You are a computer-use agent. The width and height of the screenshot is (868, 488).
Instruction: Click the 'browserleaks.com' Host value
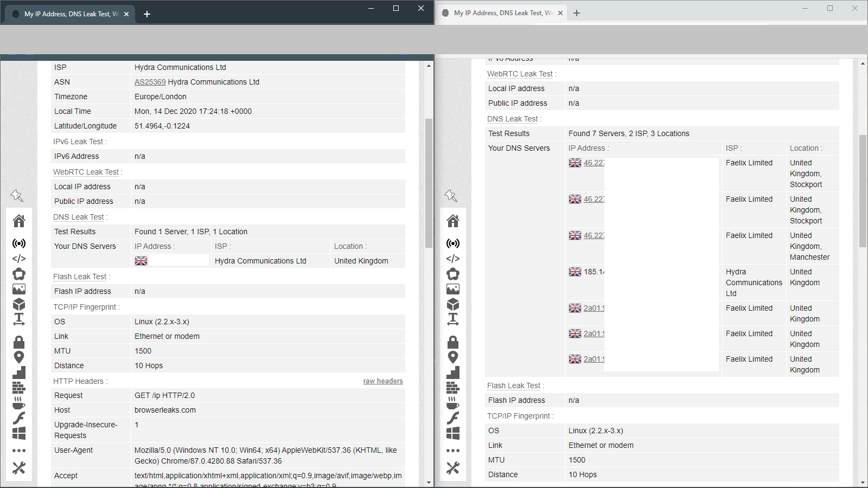pos(165,410)
